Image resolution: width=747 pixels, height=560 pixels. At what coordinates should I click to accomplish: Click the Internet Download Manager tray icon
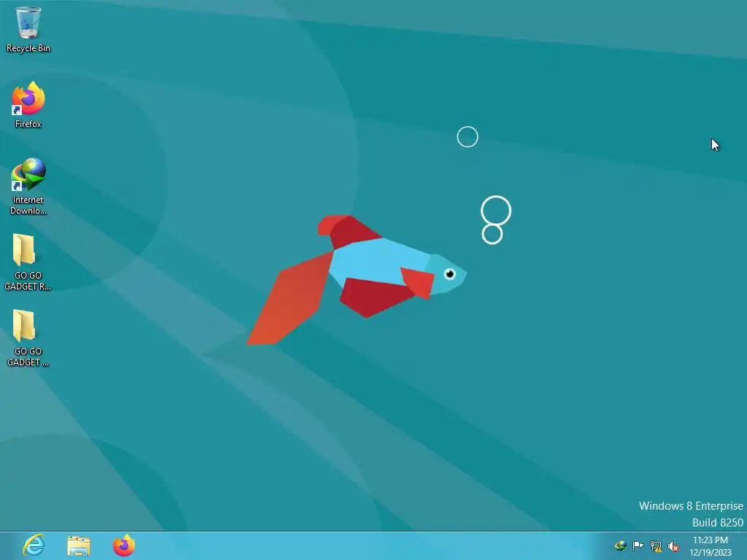point(620,545)
